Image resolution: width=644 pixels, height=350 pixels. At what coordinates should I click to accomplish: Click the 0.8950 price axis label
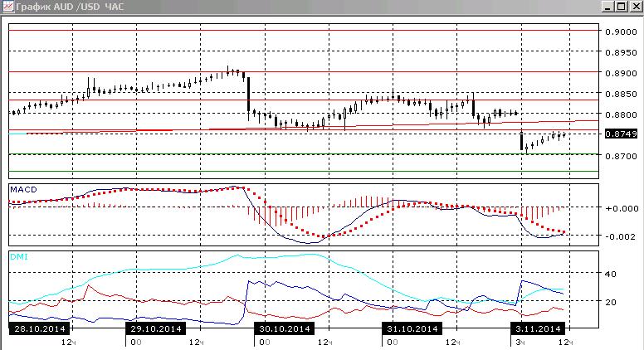point(621,52)
